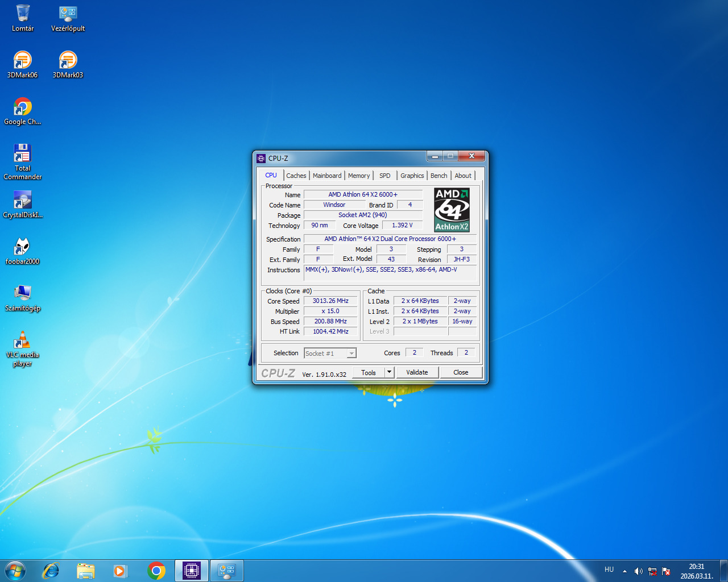The width and height of the screenshot is (728, 582).
Task: Show hidden system tray icons
Action: [624, 571]
